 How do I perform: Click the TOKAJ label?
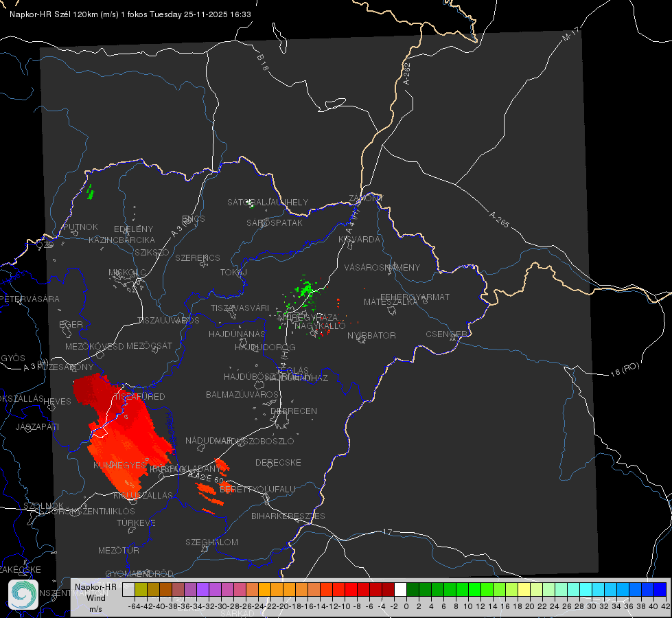pos(233,273)
